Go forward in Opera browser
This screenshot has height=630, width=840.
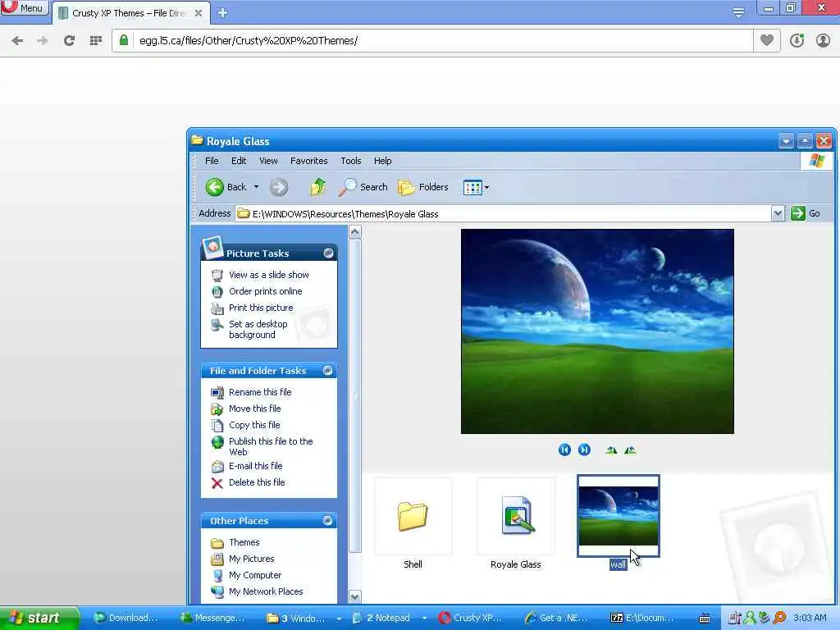point(43,40)
